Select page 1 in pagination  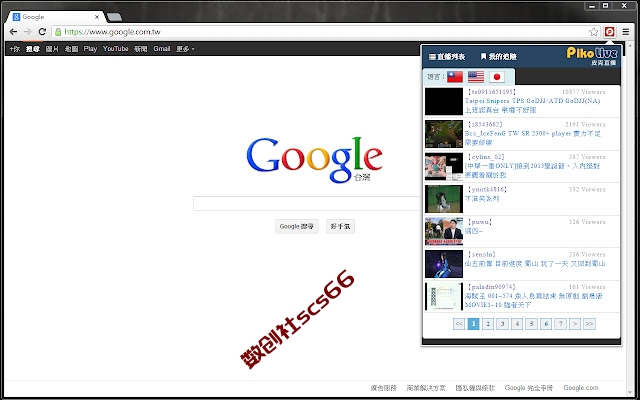[473, 324]
